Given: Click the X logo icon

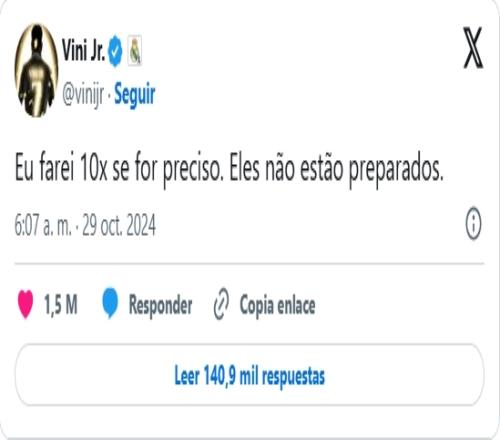Looking at the screenshot, I should pyautogui.click(x=473, y=48).
